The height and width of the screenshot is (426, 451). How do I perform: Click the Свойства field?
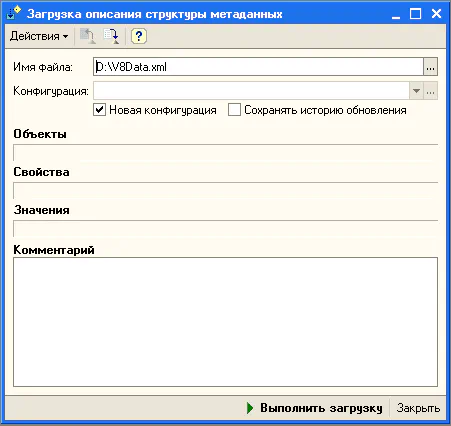coord(225,191)
